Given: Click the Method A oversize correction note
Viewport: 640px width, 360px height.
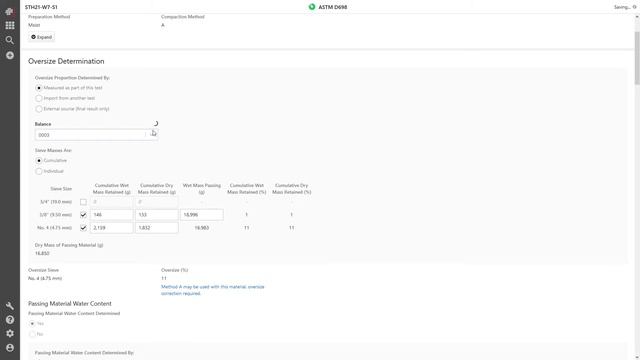Looking at the screenshot, I should click(x=213, y=290).
